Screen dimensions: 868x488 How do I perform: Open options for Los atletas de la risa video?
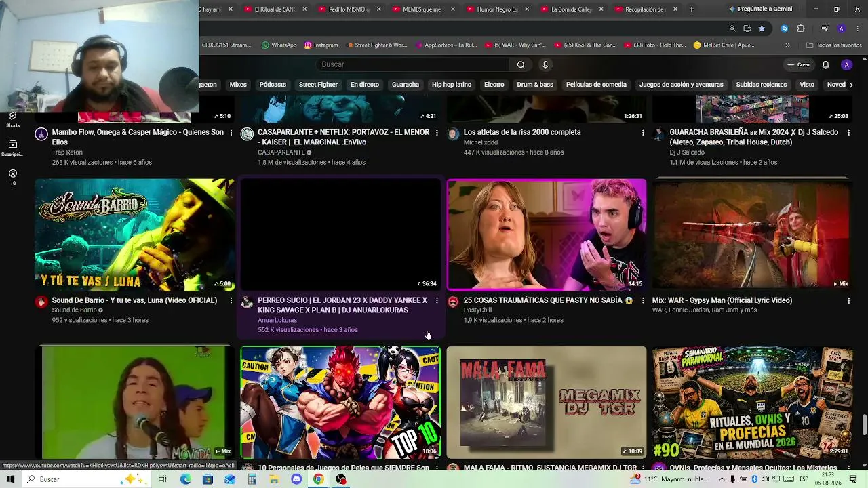(643, 132)
